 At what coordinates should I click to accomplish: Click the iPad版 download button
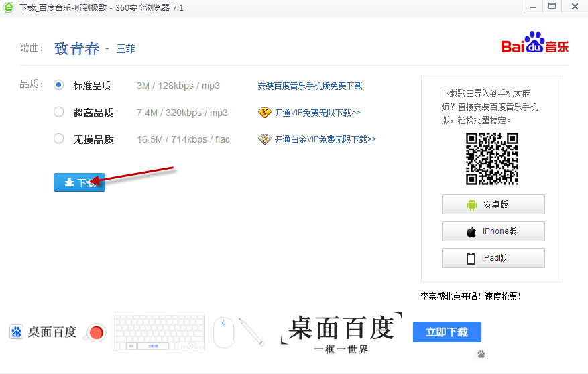click(x=493, y=258)
